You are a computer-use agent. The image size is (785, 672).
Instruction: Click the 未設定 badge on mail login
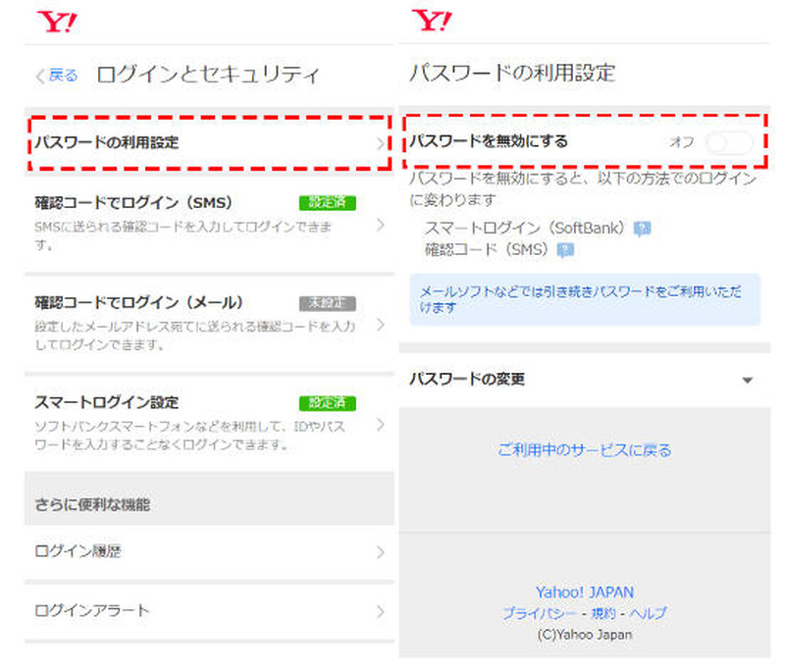coord(328,303)
